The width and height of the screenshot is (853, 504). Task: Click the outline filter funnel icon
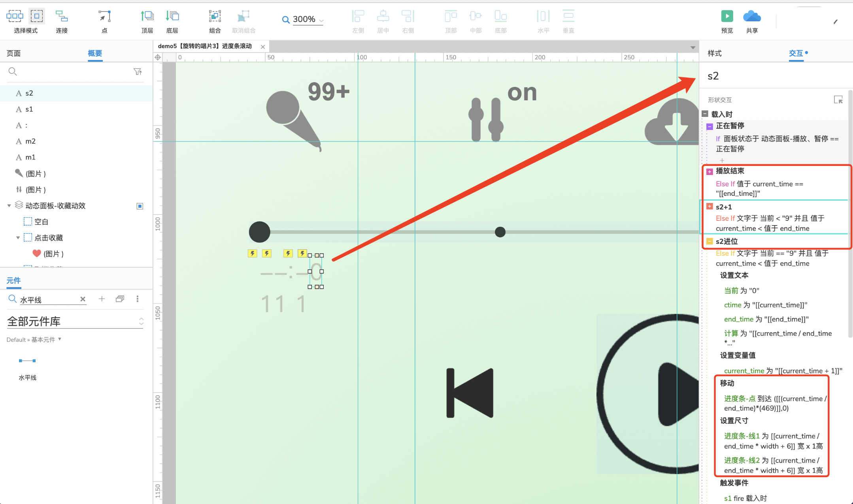(x=138, y=71)
